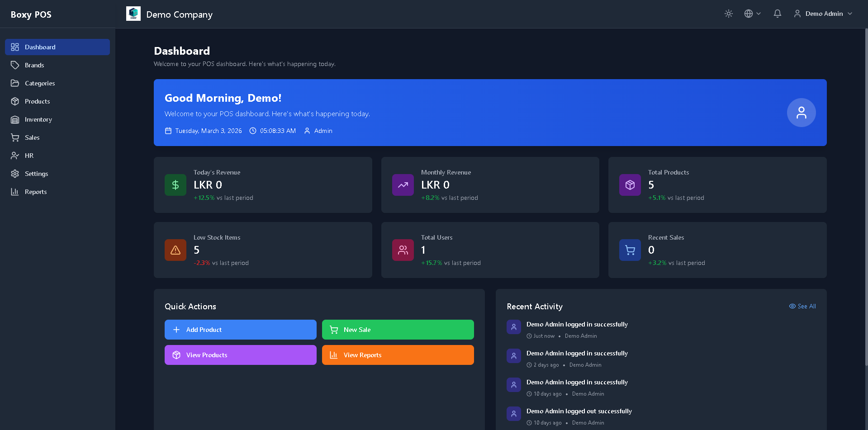Click the profile avatar in greeting banner

801,113
